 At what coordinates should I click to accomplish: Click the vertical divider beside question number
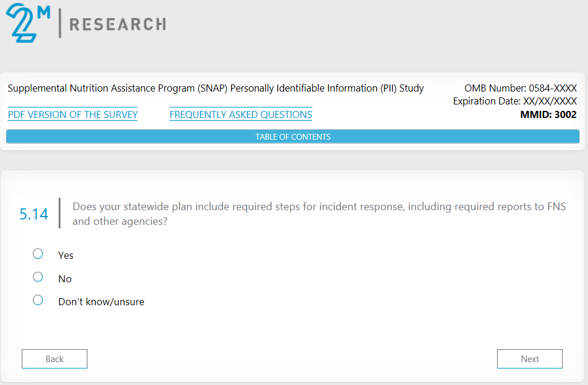[x=59, y=213]
